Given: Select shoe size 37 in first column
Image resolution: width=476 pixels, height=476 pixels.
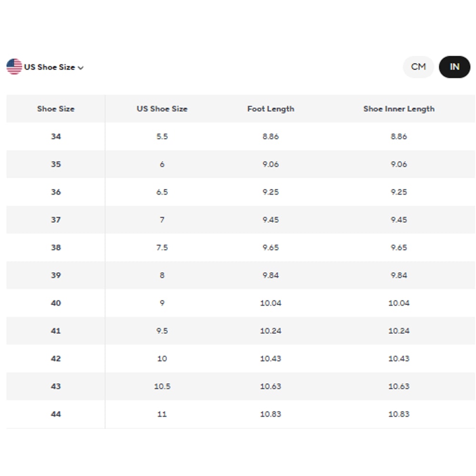Looking at the screenshot, I should [x=56, y=219].
